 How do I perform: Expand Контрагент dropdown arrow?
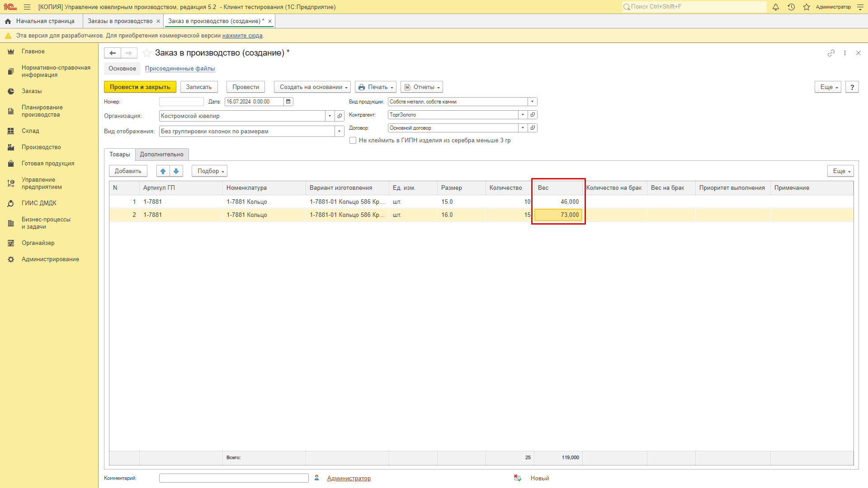tap(523, 115)
